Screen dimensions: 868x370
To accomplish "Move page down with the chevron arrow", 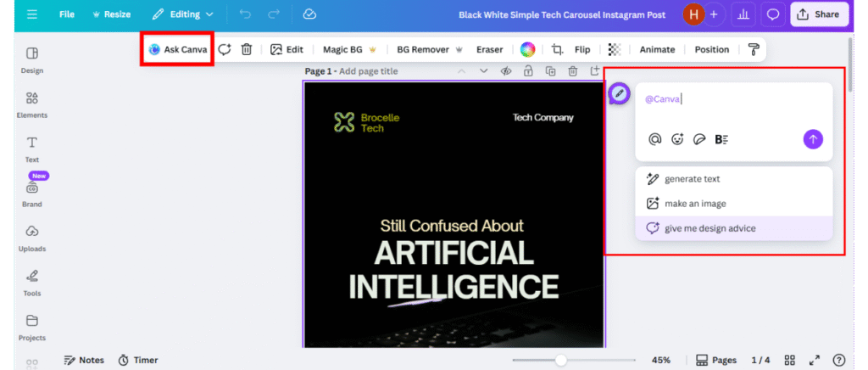I will tap(484, 71).
